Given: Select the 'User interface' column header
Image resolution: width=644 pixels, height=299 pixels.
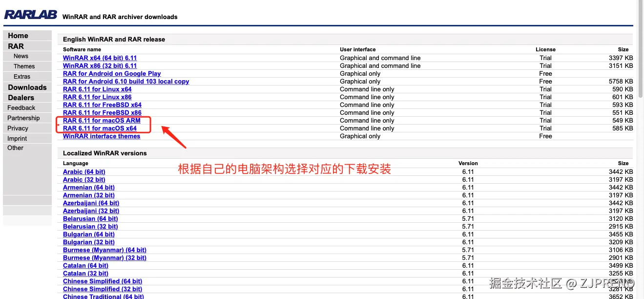Looking at the screenshot, I should (x=358, y=49).
